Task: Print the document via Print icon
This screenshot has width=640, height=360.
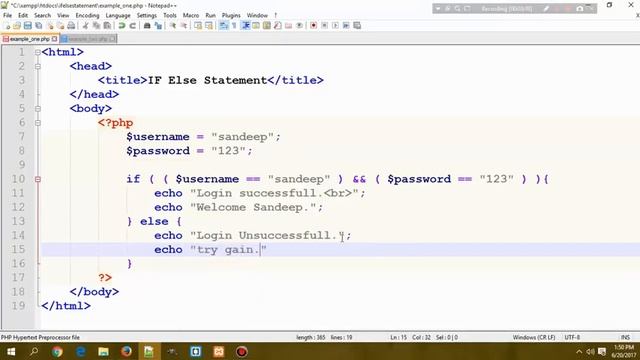Action: pyautogui.click(x=71, y=26)
